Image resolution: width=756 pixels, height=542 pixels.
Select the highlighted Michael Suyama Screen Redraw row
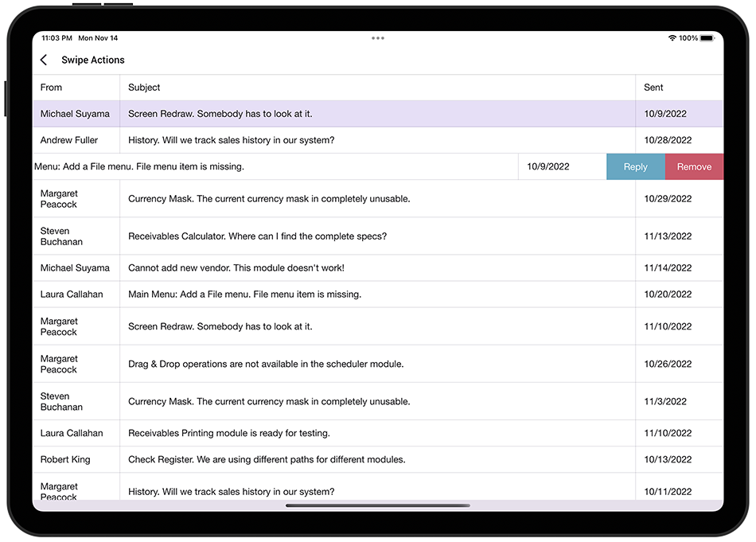click(318, 114)
